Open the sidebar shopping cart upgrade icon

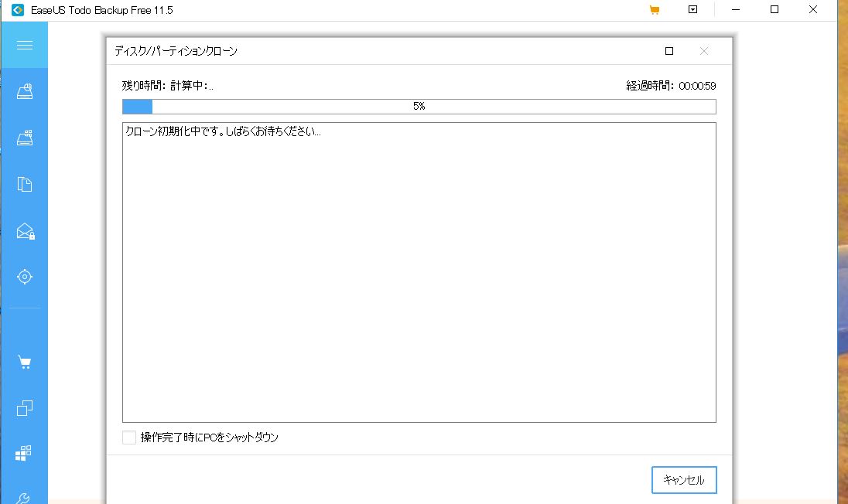tap(24, 362)
